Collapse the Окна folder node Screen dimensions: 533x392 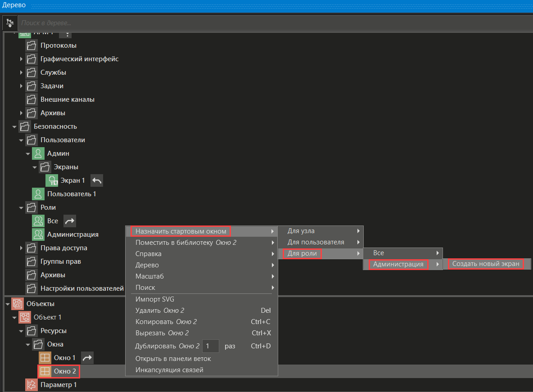pyautogui.click(x=28, y=344)
